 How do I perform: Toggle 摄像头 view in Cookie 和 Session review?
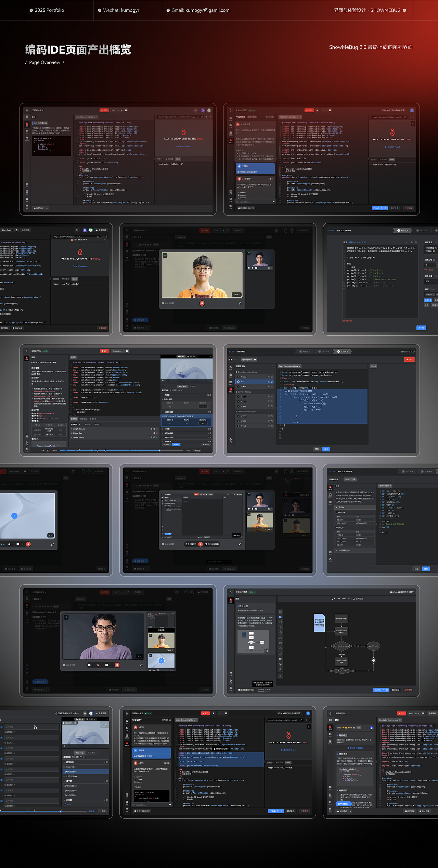[x=181, y=357]
